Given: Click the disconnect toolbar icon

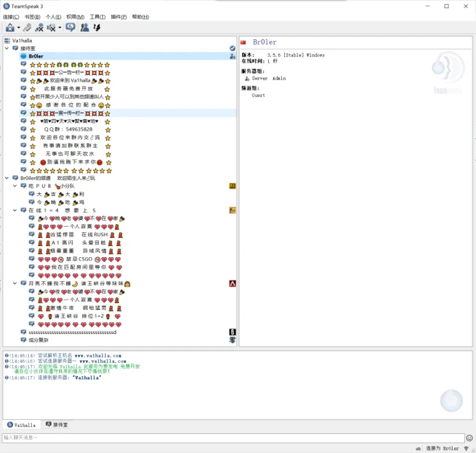Looking at the screenshot, I should [27, 27].
